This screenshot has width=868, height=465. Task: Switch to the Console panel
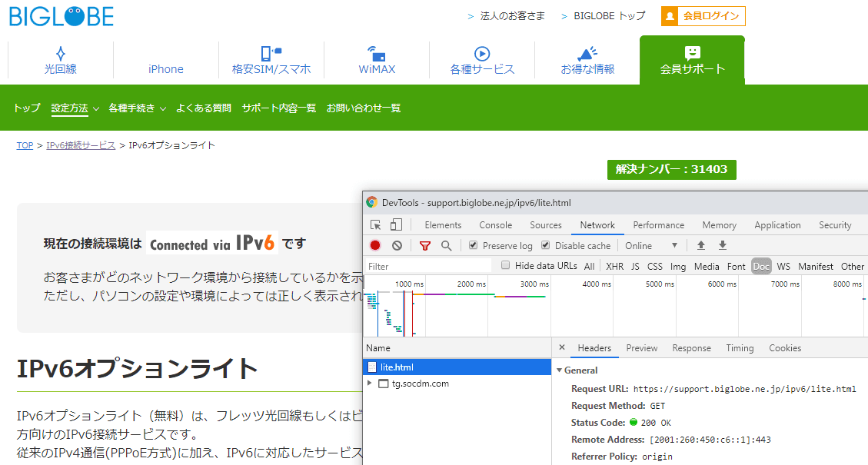495,224
